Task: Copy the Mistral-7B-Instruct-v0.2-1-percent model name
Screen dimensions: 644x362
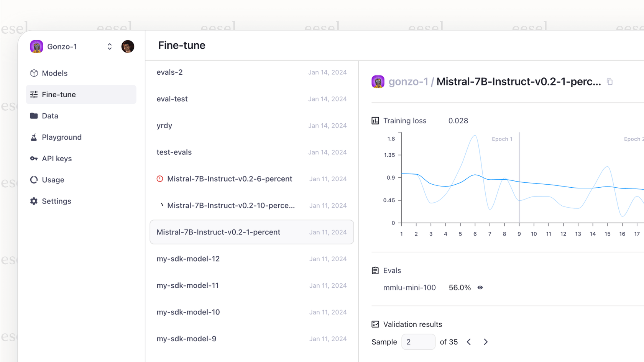Action: (x=610, y=82)
